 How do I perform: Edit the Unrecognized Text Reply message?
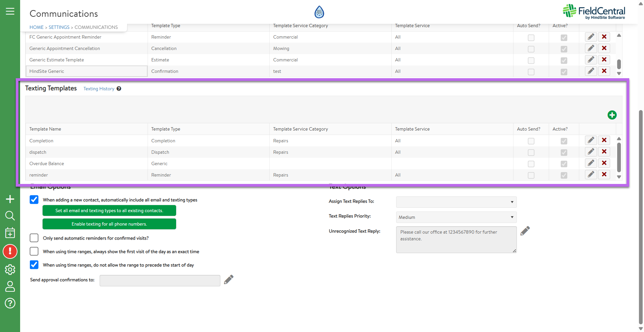(x=525, y=231)
